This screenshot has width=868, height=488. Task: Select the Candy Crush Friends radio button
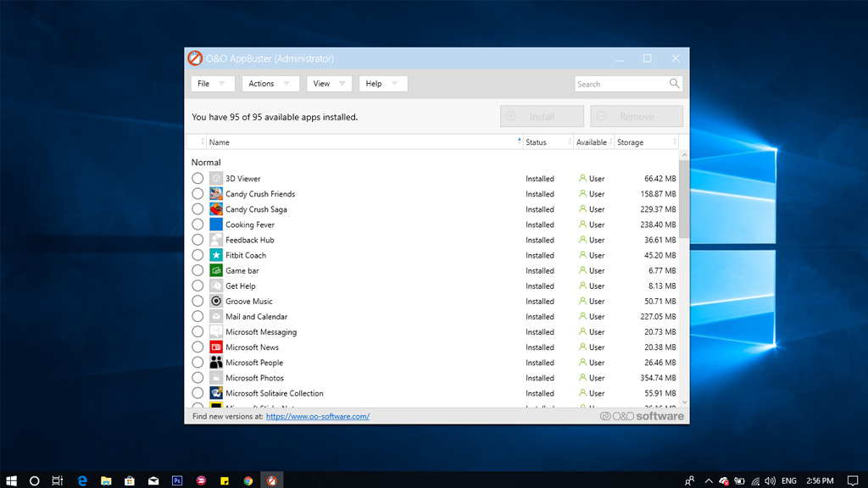point(198,194)
